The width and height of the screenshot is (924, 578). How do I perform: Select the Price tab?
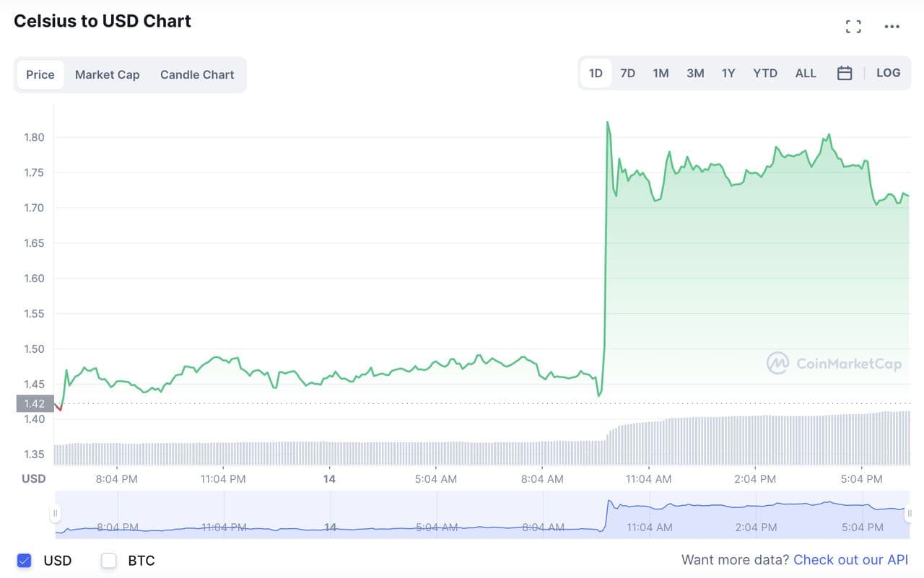[x=40, y=74]
